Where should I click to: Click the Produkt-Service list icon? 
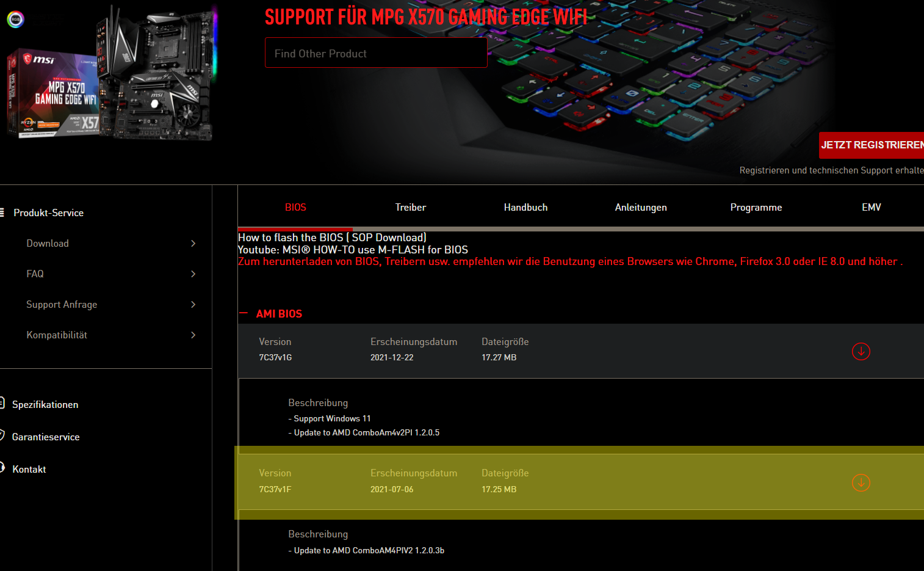point(2,213)
